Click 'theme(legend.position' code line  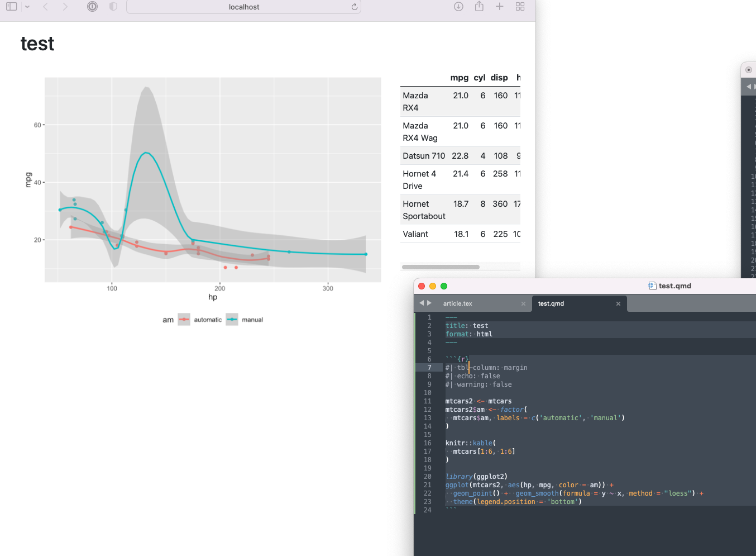518,502
